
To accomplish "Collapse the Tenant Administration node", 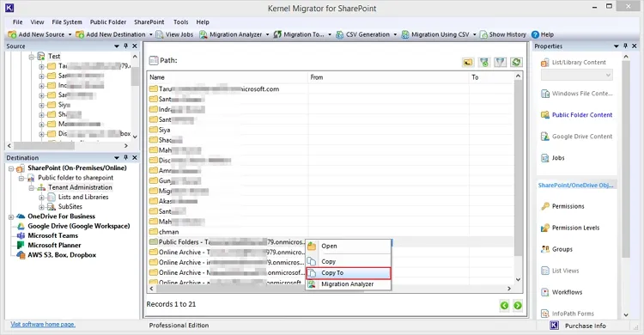I will (x=32, y=188).
